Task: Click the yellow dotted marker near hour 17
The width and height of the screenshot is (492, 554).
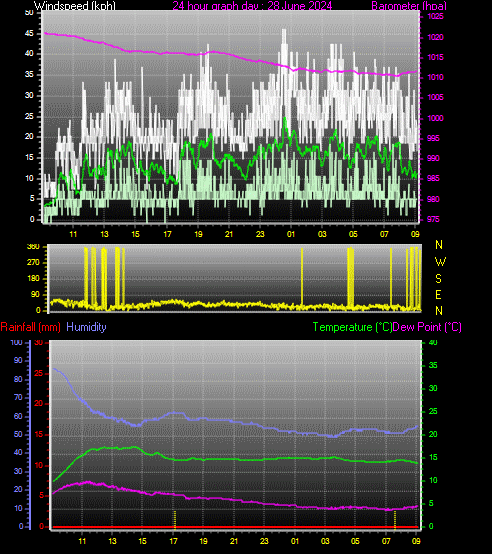Action: pyautogui.click(x=175, y=520)
